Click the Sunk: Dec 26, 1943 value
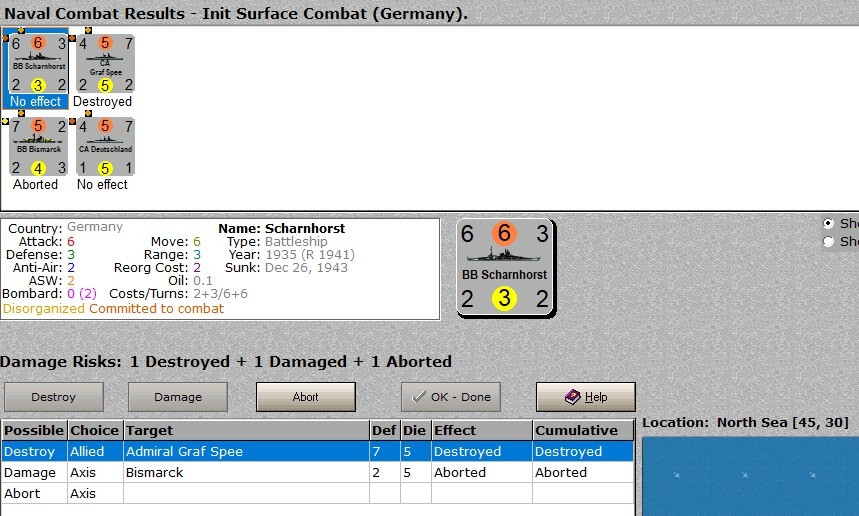 tap(306, 267)
